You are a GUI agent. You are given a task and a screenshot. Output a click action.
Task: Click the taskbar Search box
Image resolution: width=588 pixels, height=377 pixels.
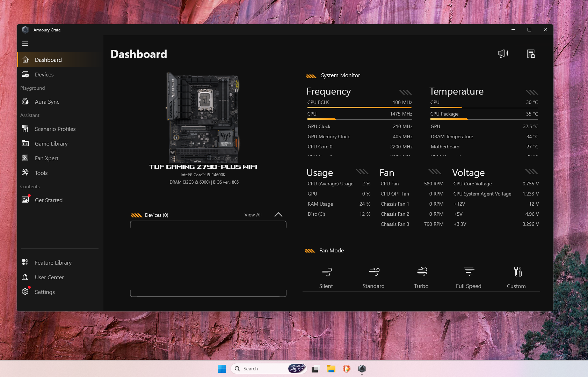click(269, 369)
